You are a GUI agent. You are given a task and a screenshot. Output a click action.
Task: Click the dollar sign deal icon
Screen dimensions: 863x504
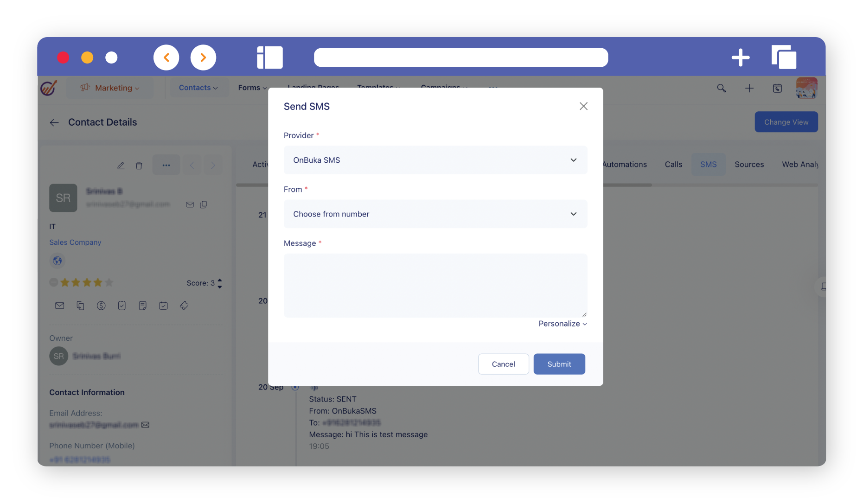[101, 306]
